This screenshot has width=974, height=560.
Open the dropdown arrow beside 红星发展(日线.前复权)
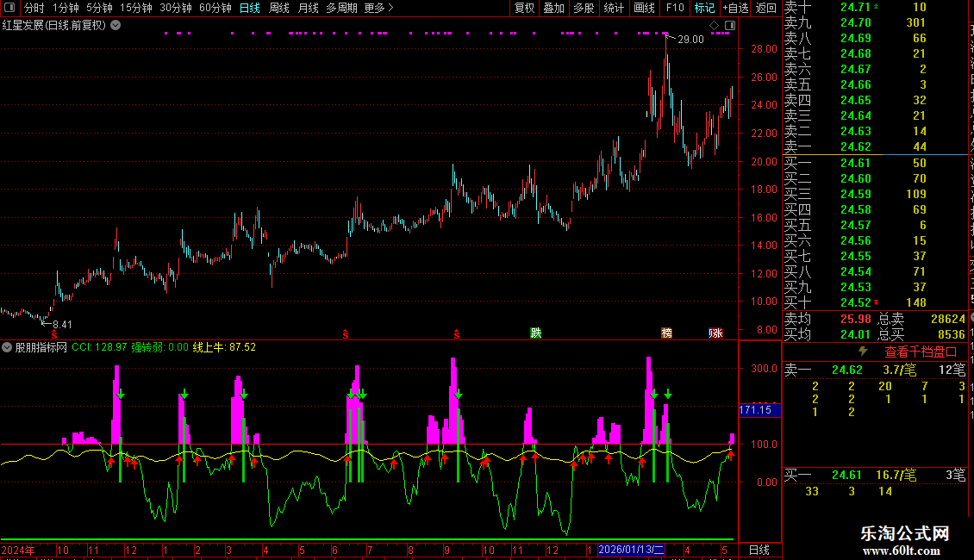tap(116, 25)
